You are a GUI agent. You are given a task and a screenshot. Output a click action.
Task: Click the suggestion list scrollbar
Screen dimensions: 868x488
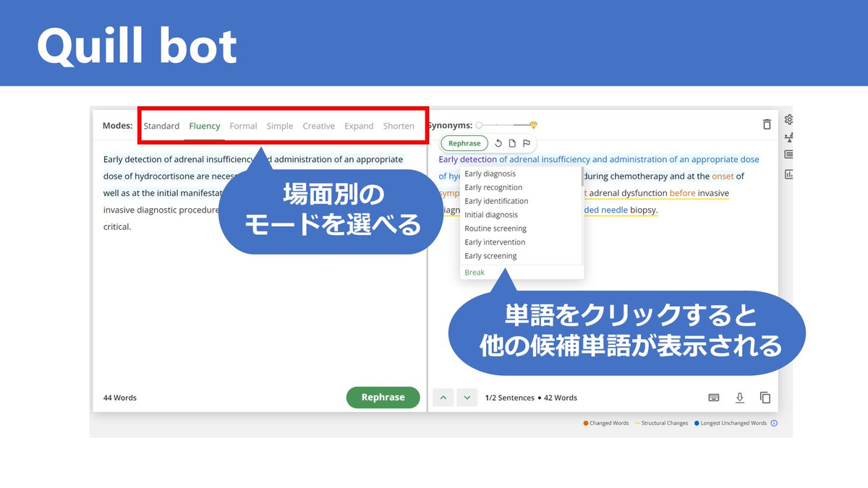(x=582, y=177)
